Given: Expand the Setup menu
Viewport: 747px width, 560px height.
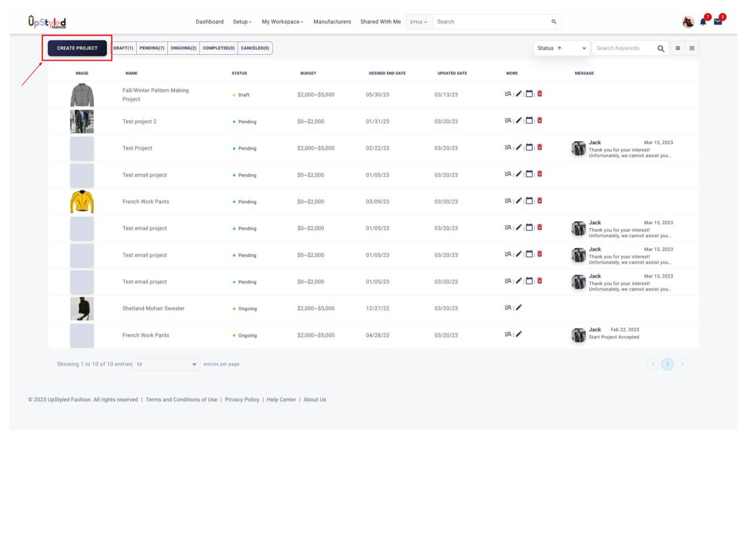Looking at the screenshot, I should tap(242, 22).
